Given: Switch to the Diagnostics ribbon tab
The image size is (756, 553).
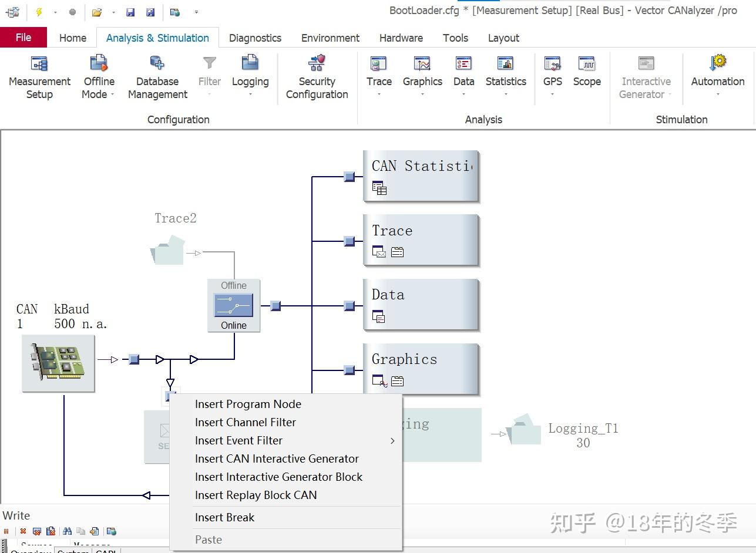Looking at the screenshot, I should [x=255, y=38].
